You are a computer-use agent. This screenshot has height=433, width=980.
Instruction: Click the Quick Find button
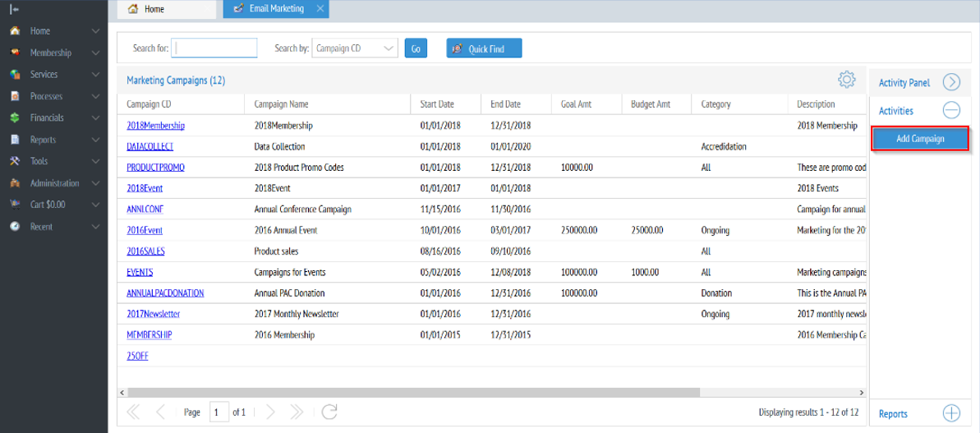click(484, 48)
